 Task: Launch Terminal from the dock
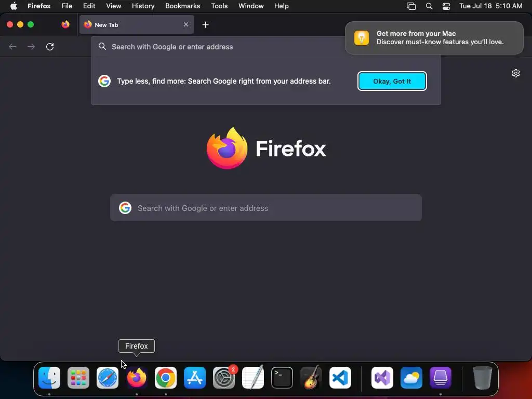282,378
